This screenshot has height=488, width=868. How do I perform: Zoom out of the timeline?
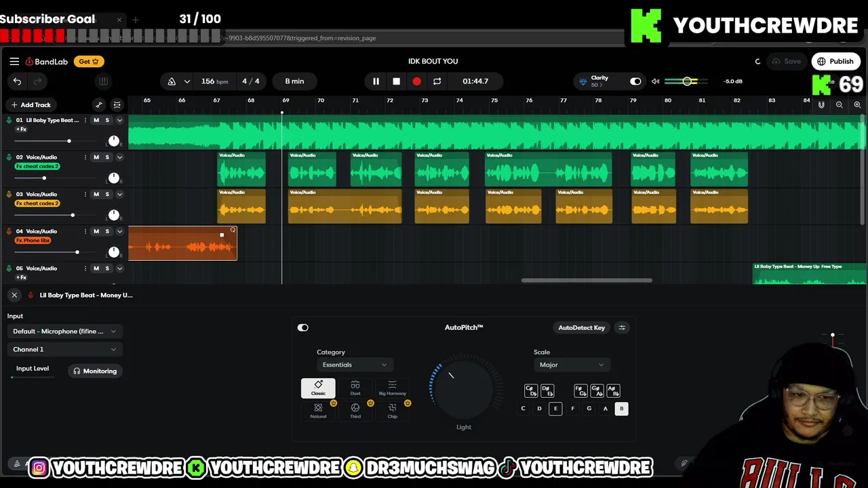[x=840, y=105]
